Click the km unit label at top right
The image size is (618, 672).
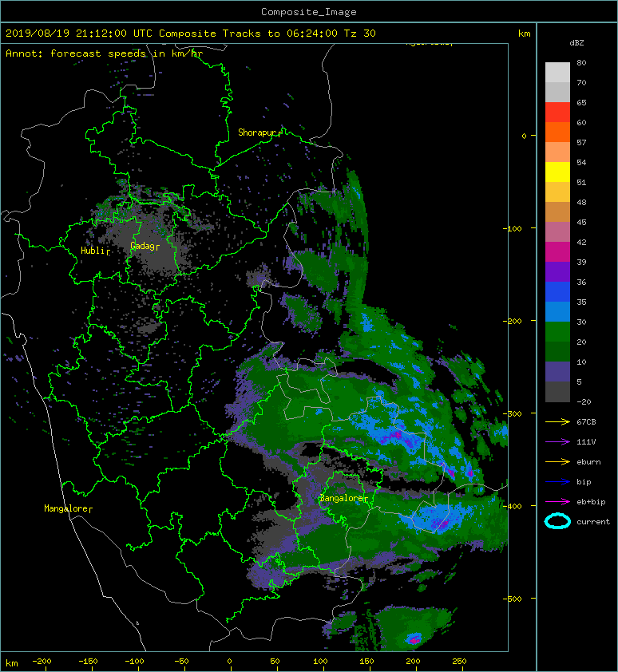pos(524,34)
